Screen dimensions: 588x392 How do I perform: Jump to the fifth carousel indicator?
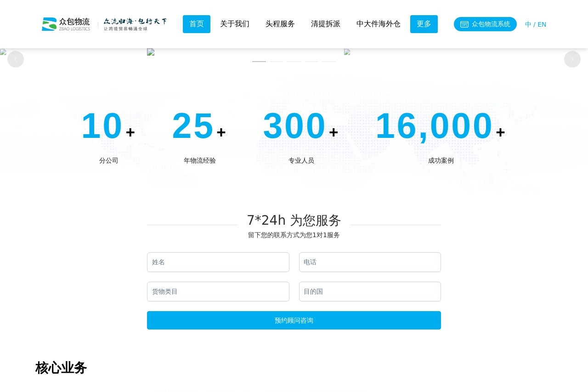(x=329, y=61)
